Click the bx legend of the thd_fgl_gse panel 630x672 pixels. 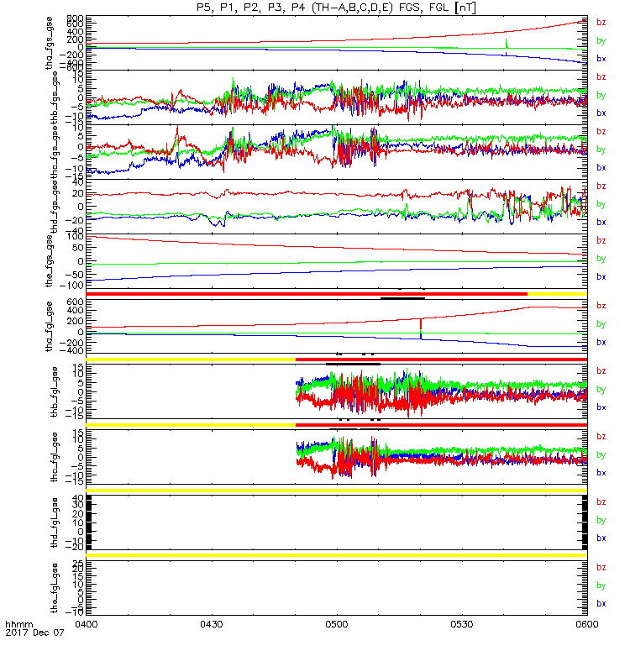601,538
